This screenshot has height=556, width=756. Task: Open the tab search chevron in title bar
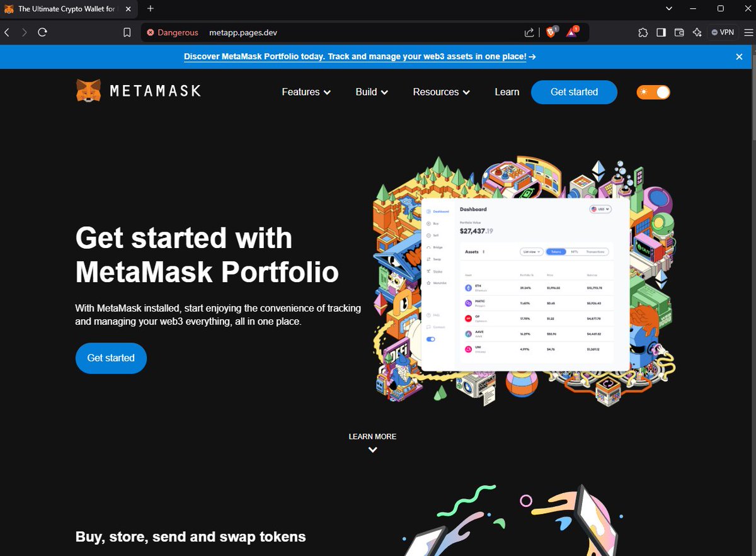[x=669, y=8]
